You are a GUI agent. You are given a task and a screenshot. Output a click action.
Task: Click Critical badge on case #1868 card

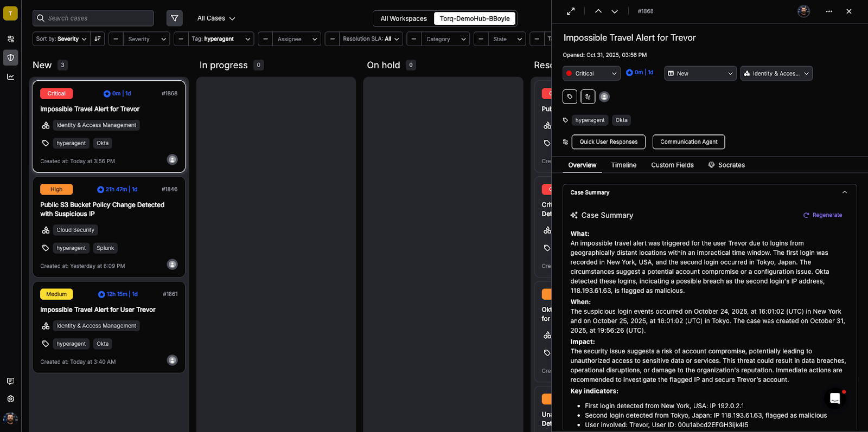click(56, 94)
